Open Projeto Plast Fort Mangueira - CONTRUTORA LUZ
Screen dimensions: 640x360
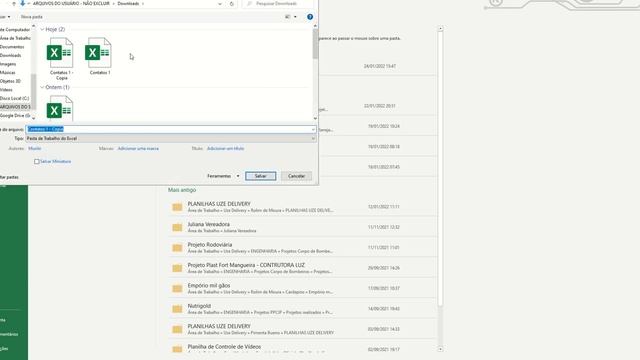click(x=302, y=268)
